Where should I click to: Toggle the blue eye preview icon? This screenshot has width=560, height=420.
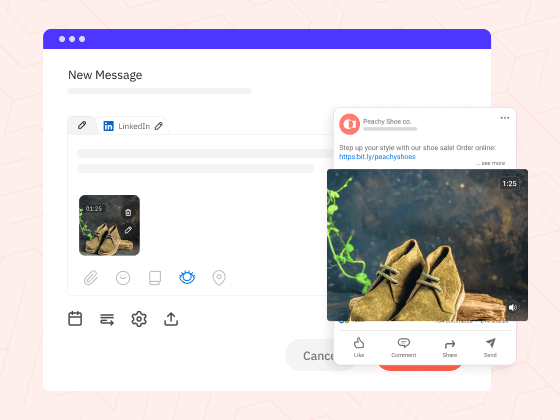(x=187, y=277)
